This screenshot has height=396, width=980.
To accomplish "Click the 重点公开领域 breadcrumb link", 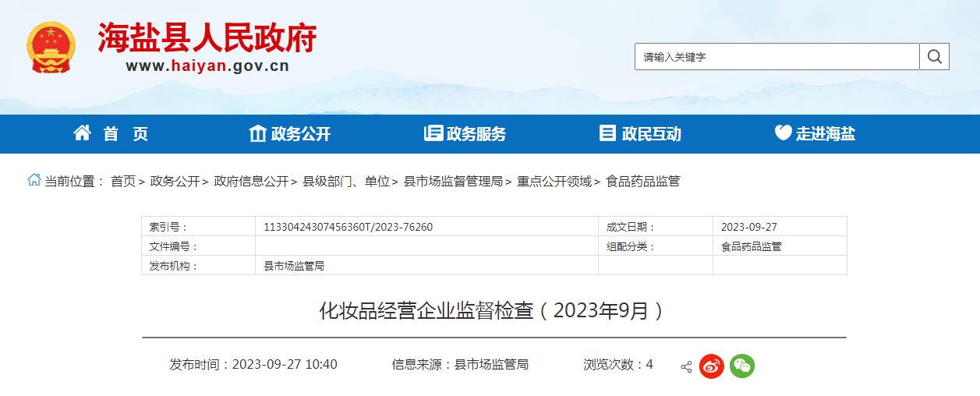I will pos(554,181).
